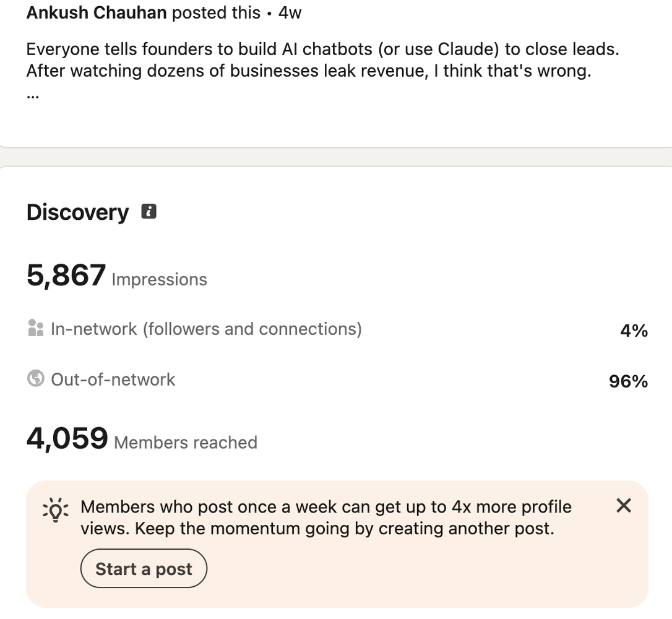Click the 4w post timestamp
672x619 pixels.
(290, 12)
